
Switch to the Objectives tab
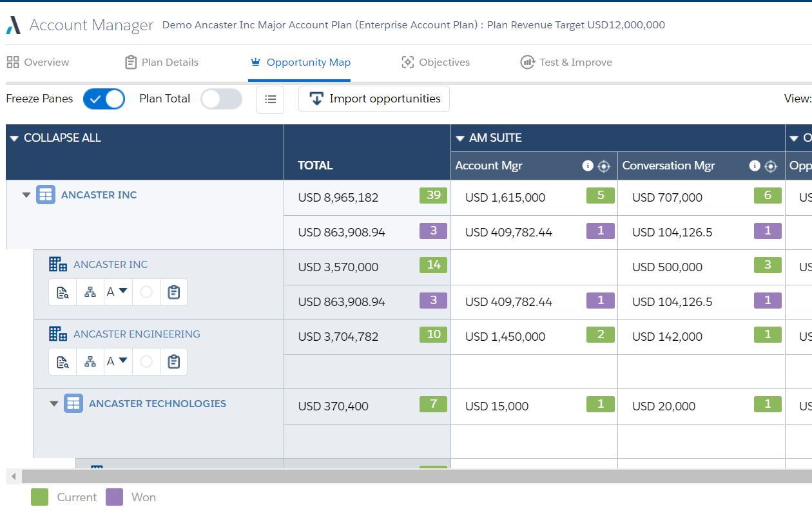point(436,62)
